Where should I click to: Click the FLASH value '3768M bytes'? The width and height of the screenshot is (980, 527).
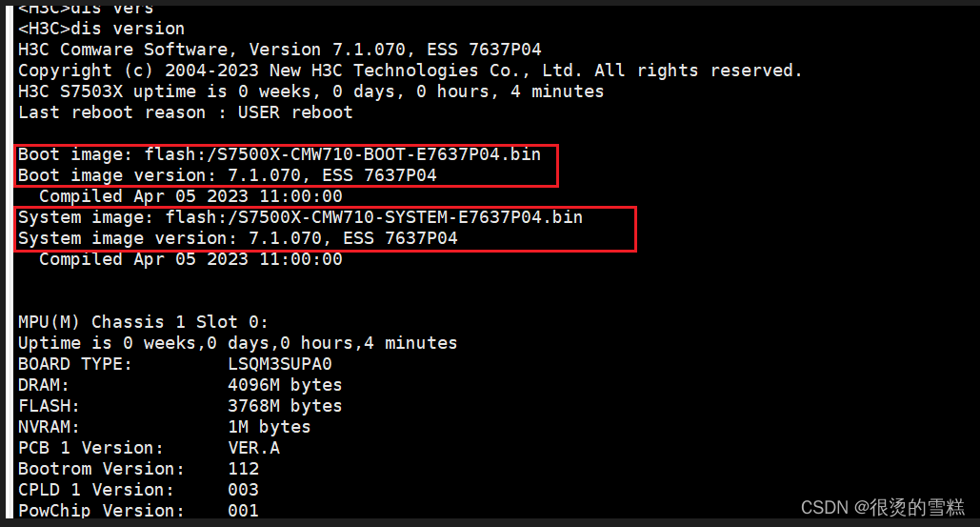(285, 406)
